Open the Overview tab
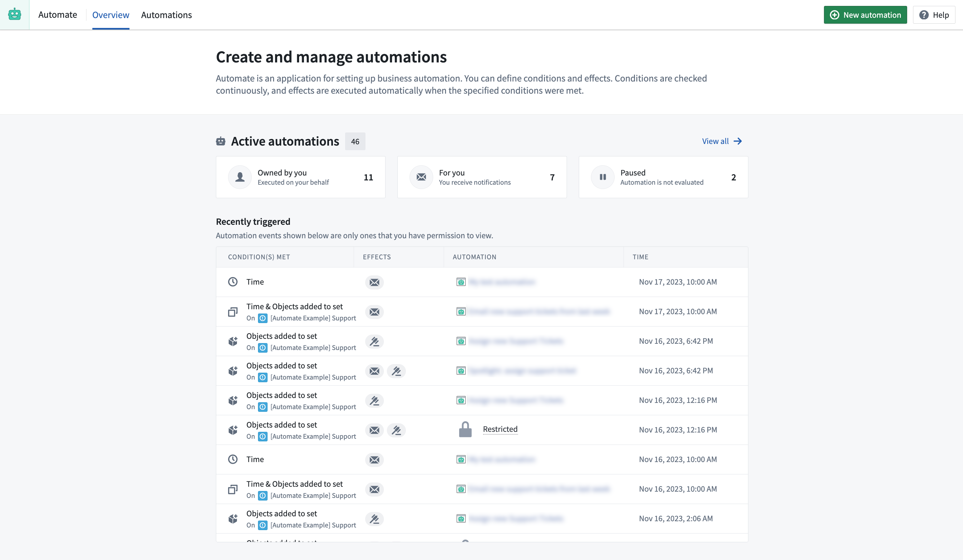 click(x=111, y=15)
